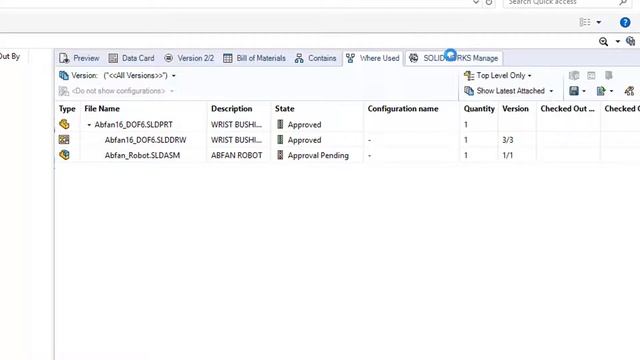Click the view layout list icon
This screenshot has width=640, height=360.
pos(585,22)
